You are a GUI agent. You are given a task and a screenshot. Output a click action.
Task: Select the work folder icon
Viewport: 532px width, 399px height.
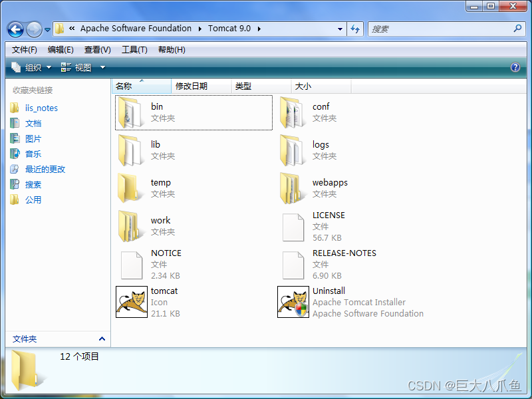pos(130,226)
